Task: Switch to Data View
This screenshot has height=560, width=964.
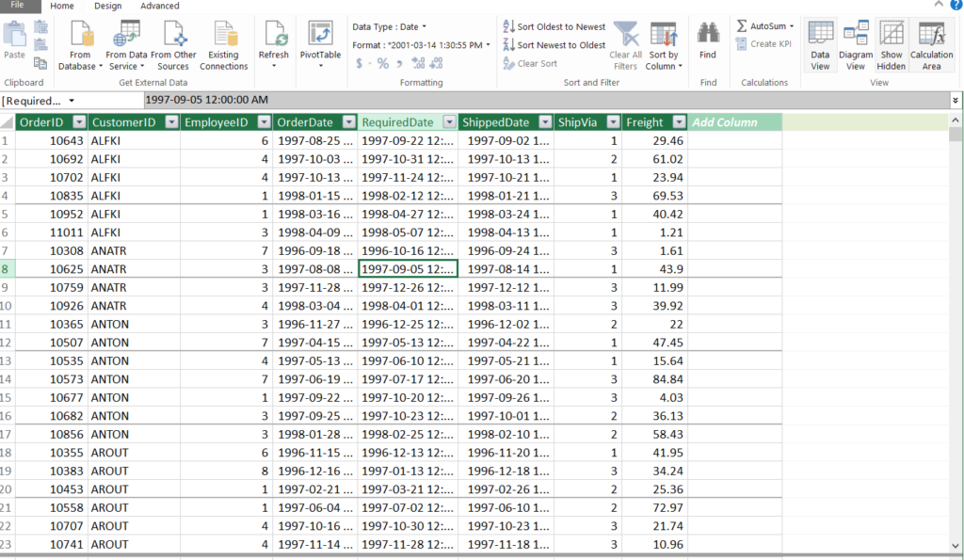Action: pyautogui.click(x=820, y=45)
